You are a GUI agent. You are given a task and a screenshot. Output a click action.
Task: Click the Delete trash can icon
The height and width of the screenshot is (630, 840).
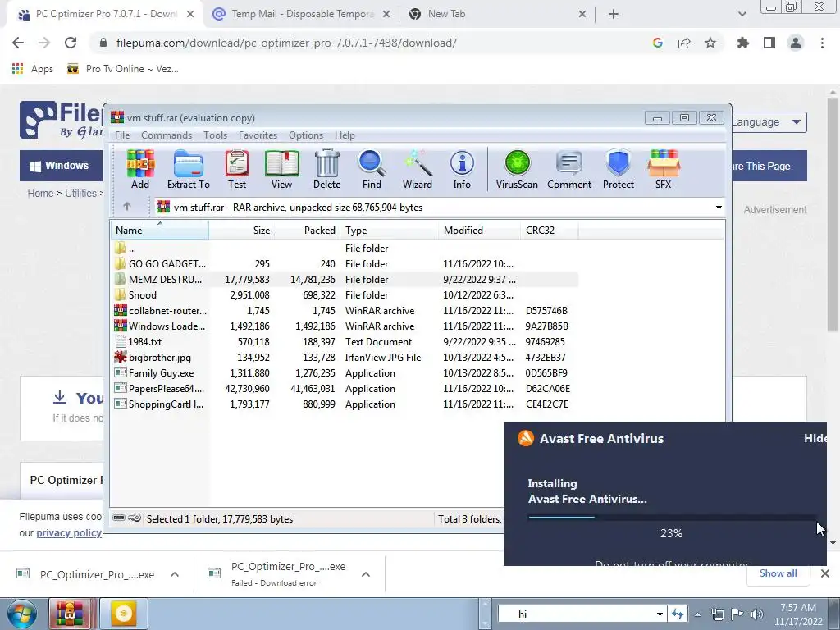click(x=326, y=169)
